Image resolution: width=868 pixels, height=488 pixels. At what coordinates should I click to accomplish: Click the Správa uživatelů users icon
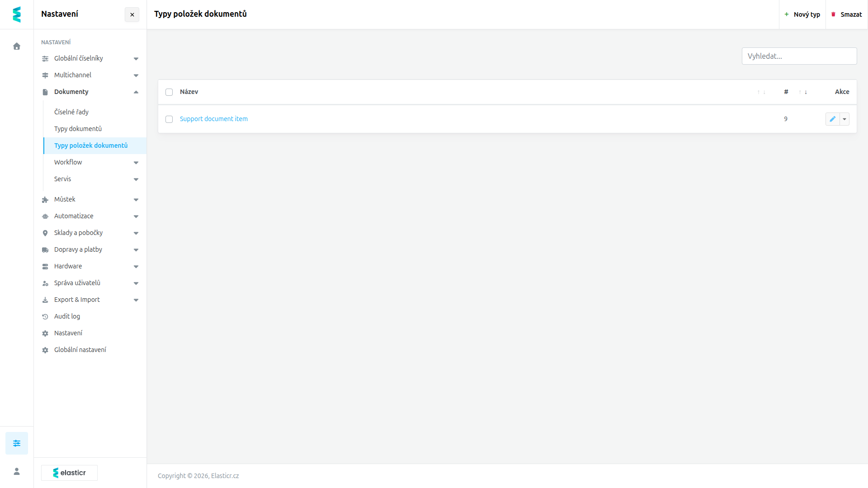(x=45, y=283)
